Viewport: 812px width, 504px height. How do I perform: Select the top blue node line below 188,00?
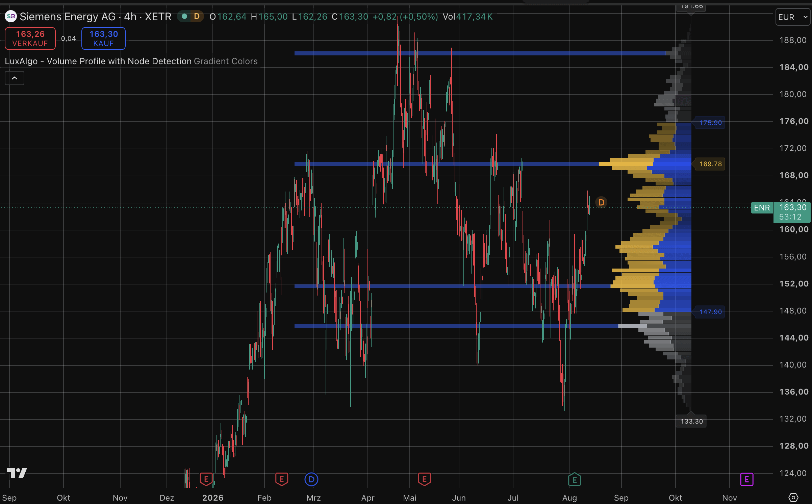tap(480, 53)
